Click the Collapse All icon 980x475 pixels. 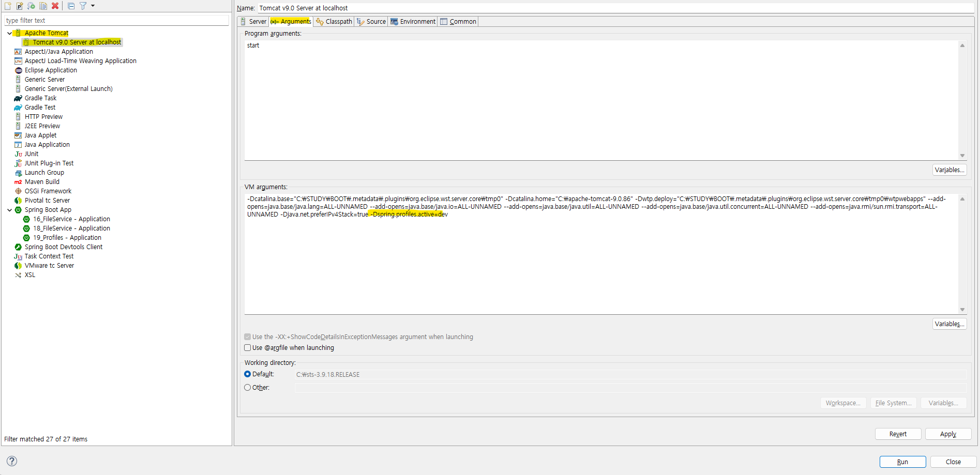pyautogui.click(x=71, y=6)
